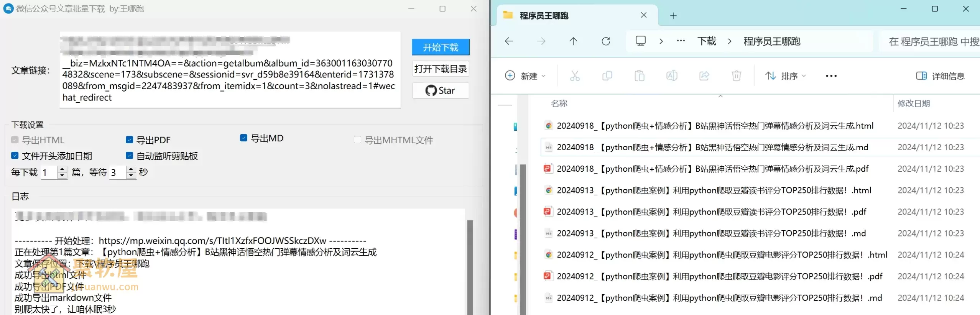Toggle the 导出HTML checkbox
Image resolution: width=980 pixels, height=315 pixels.
tap(15, 140)
